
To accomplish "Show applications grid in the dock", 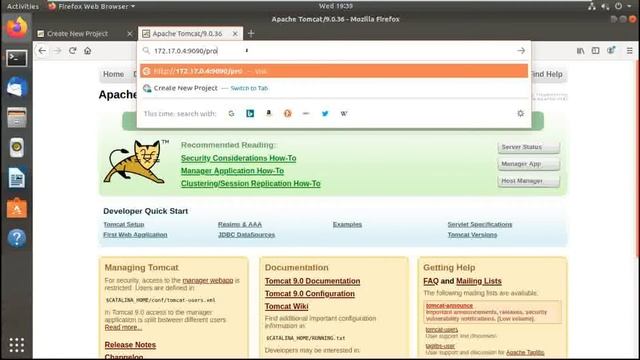I will coord(17,345).
